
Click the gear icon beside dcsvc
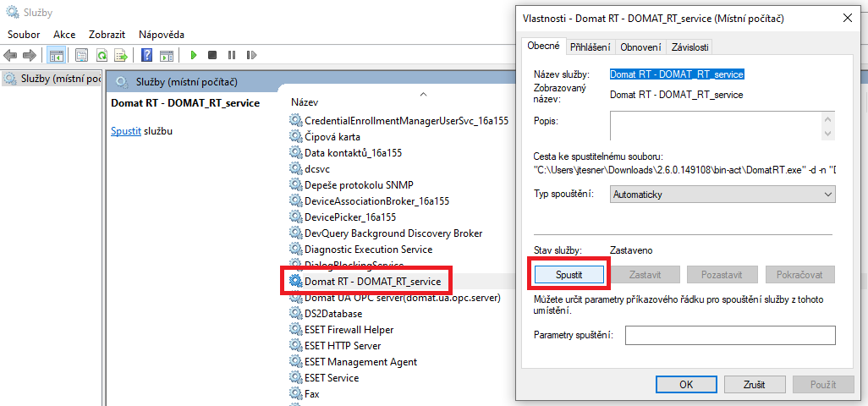296,168
